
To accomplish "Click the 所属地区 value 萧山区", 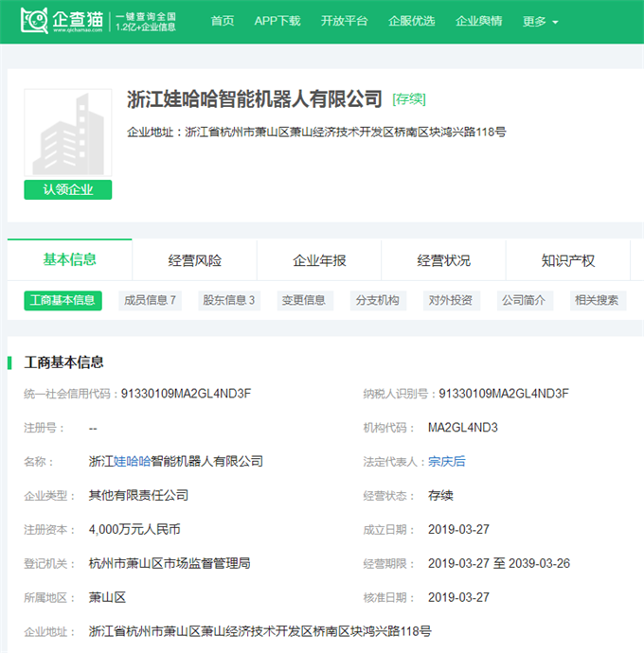I will pyautogui.click(x=107, y=597).
